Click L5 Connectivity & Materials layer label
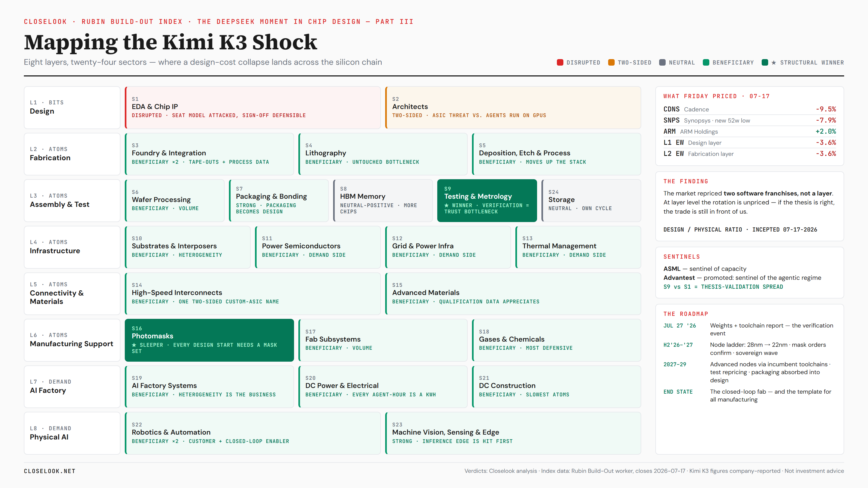 pyautogui.click(x=72, y=294)
